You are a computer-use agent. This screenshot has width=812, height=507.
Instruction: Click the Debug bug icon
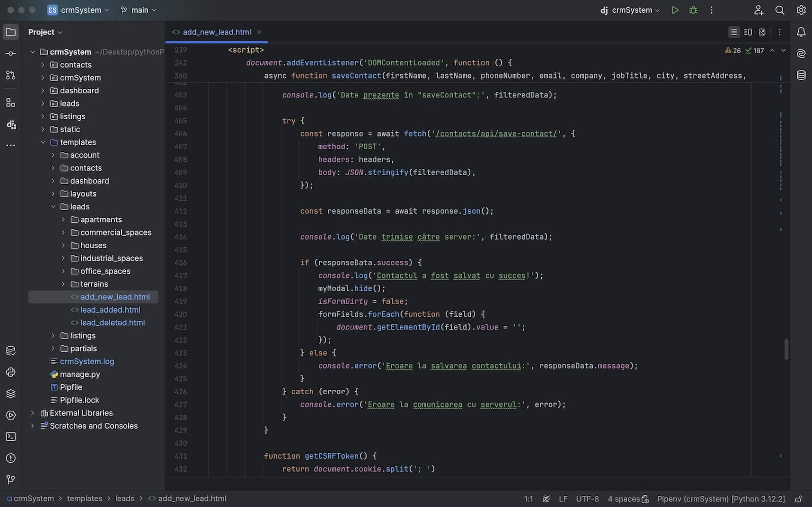coord(693,10)
